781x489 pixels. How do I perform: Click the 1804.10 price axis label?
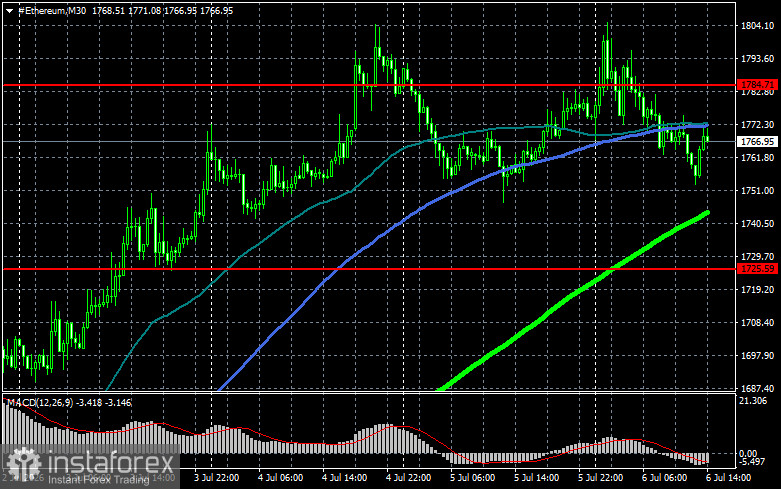point(758,26)
